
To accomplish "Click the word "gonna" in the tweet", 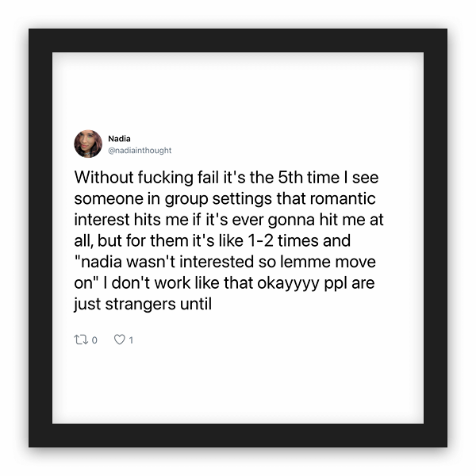I will (x=291, y=221).
